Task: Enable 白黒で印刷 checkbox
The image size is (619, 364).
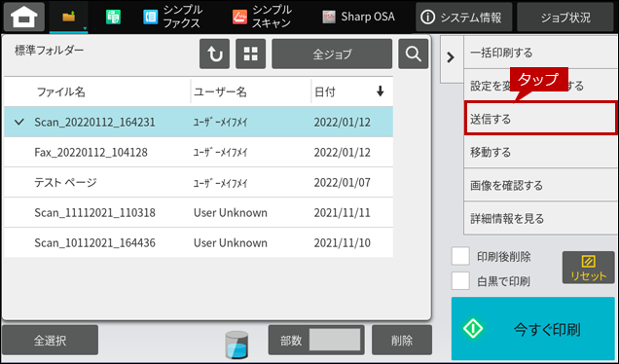Action: (x=460, y=280)
